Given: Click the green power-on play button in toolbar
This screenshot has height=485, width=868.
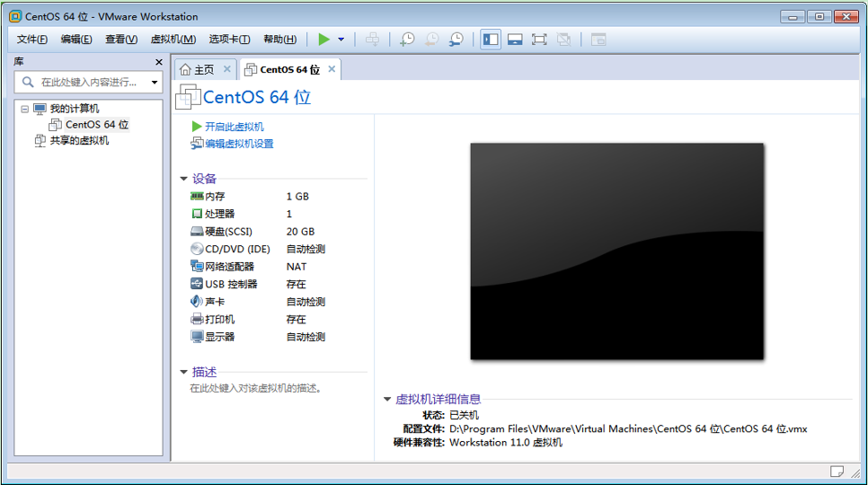Looking at the screenshot, I should pos(323,40).
